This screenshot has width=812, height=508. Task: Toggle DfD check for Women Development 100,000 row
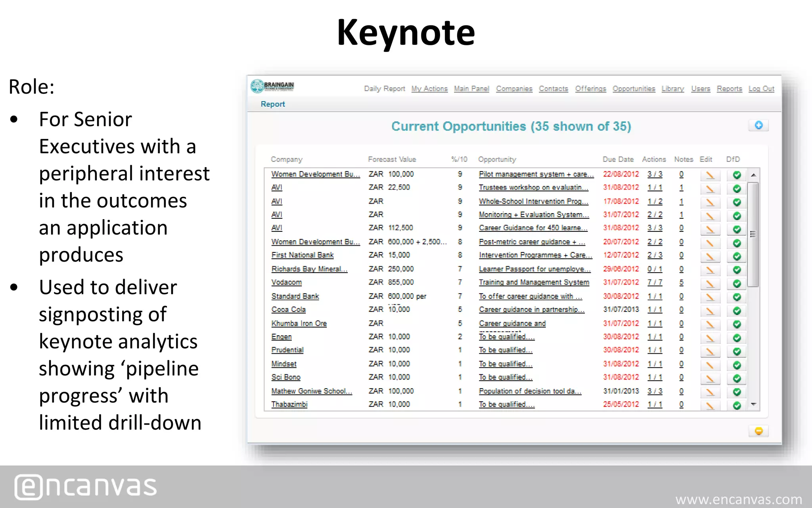tap(737, 175)
